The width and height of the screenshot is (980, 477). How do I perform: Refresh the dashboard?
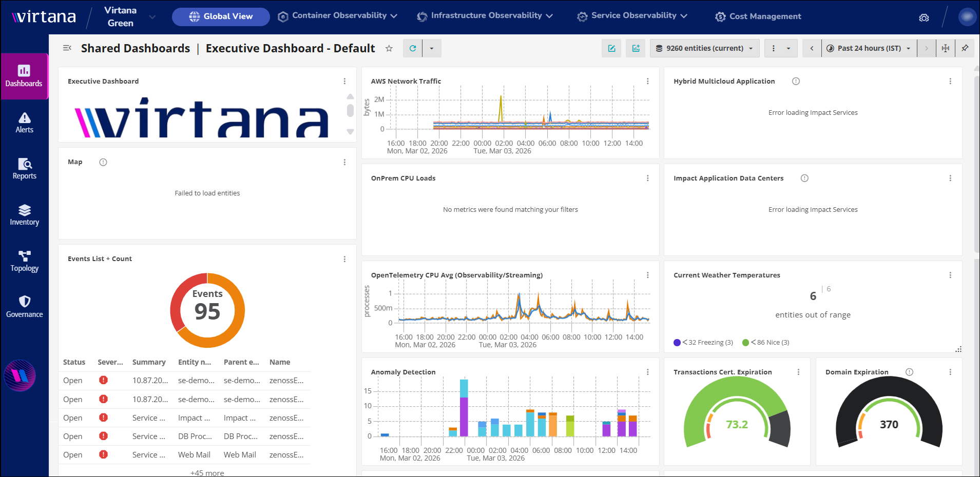(413, 48)
